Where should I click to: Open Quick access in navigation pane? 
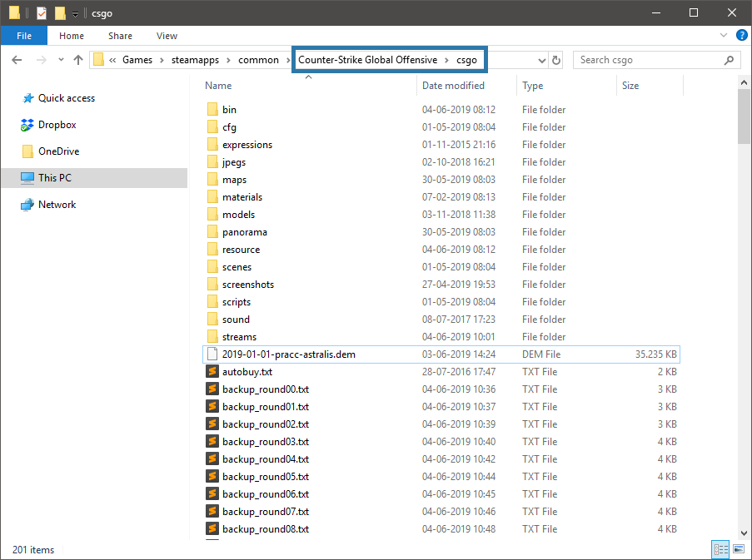[67, 98]
